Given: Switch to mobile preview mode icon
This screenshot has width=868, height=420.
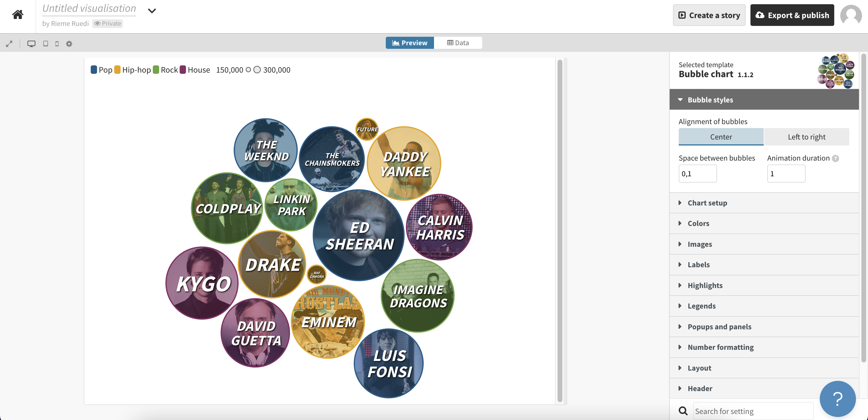Looking at the screenshot, I should click(57, 44).
